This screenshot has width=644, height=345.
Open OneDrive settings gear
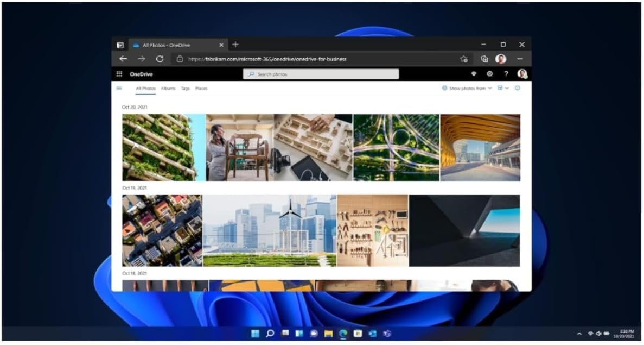click(489, 74)
